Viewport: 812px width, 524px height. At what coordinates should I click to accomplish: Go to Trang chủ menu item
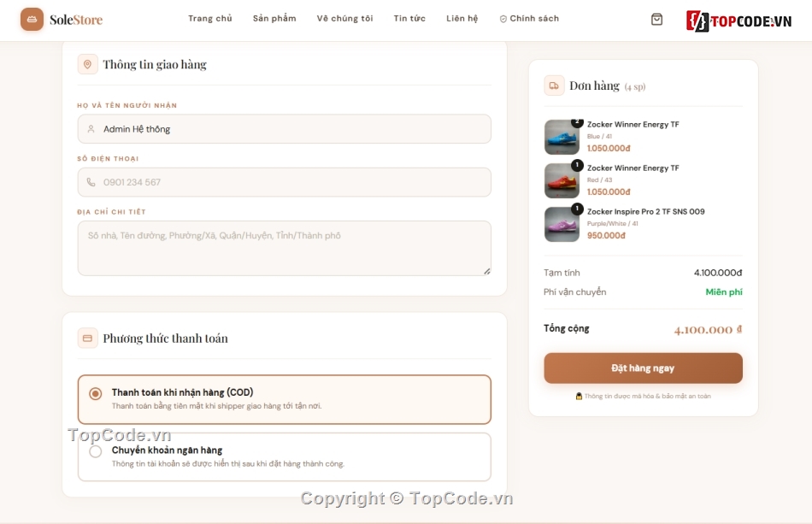tap(210, 19)
